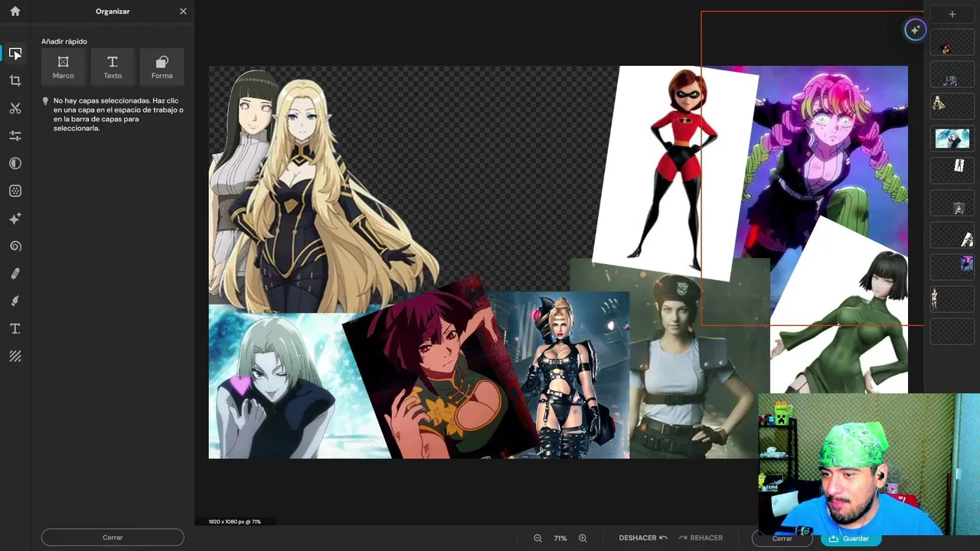
Task: Click REHACER to redo
Action: point(701,538)
